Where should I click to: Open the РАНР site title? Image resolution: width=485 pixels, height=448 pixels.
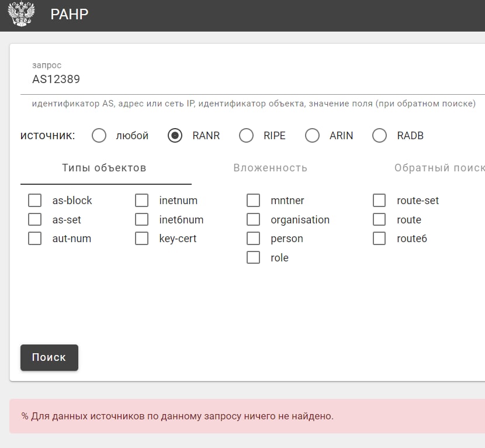(70, 14)
